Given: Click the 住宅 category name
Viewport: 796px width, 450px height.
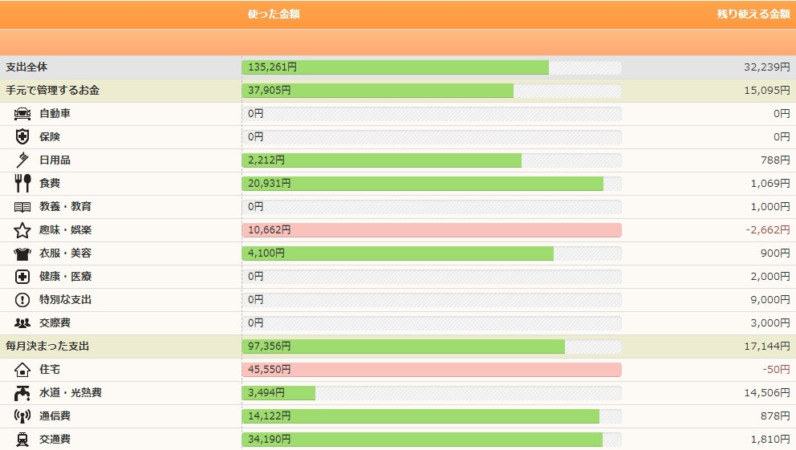Looking at the screenshot, I should [50, 370].
